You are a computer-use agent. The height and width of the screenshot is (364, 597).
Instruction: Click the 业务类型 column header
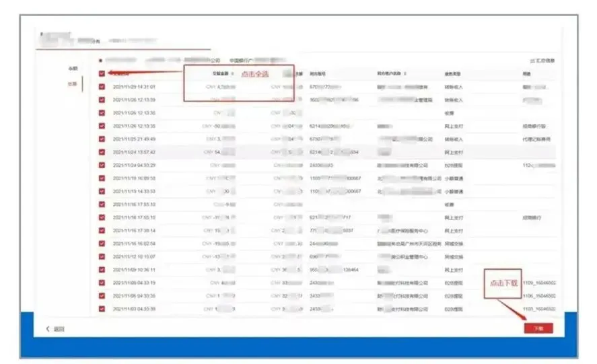pos(453,73)
